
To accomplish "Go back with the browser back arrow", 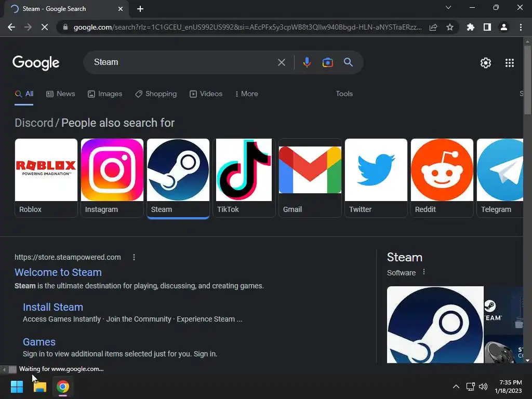I will [11, 27].
